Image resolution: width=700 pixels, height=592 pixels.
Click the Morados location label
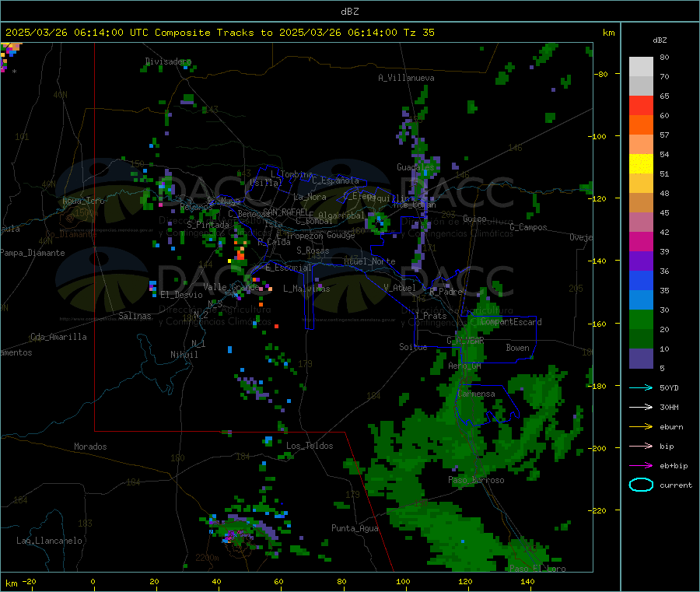click(x=90, y=447)
